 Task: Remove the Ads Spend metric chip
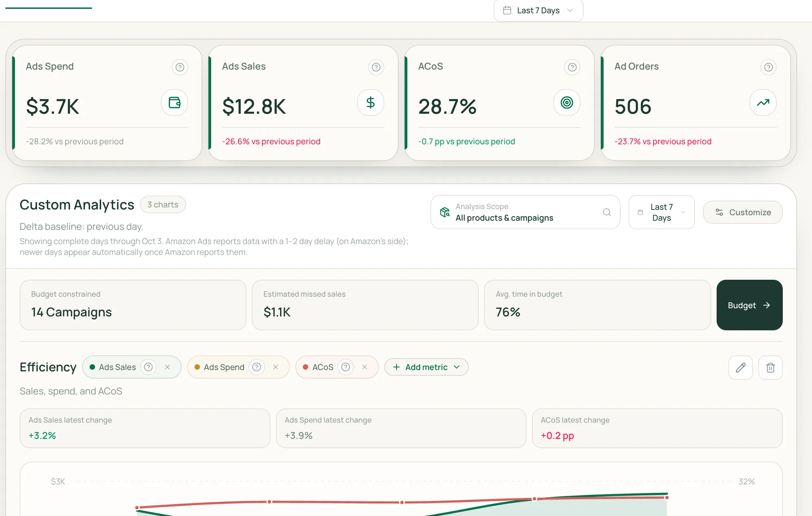tap(276, 367)
